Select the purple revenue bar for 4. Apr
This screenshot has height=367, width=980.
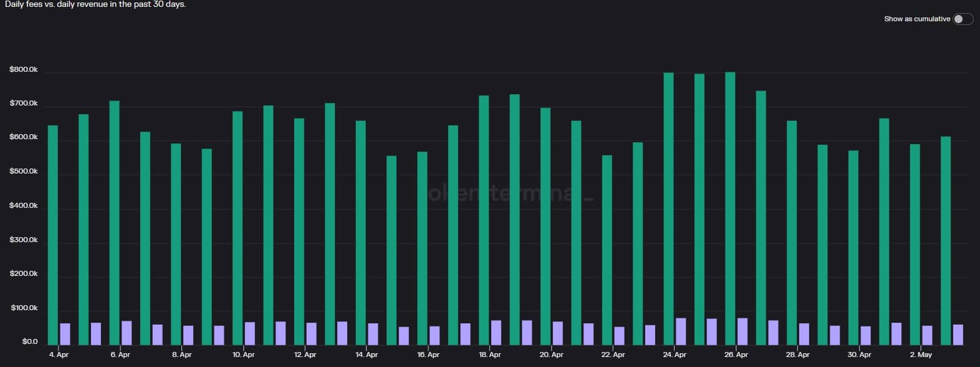click(65, 334)
